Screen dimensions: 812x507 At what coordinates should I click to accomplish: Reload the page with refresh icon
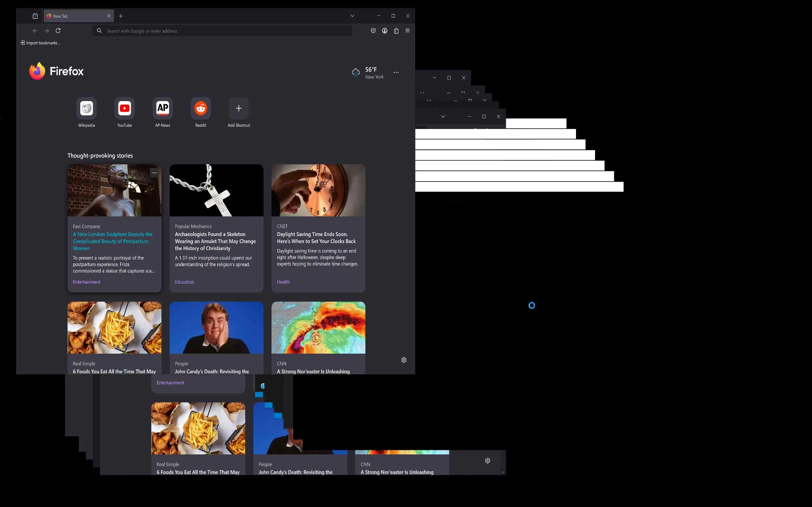point(58,31)
